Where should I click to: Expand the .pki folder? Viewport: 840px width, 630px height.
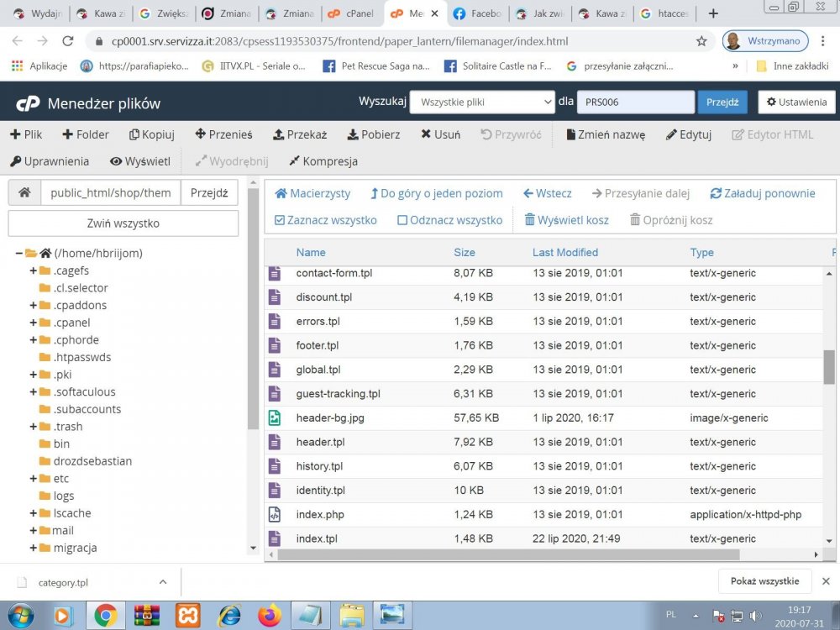click(34, 375)
